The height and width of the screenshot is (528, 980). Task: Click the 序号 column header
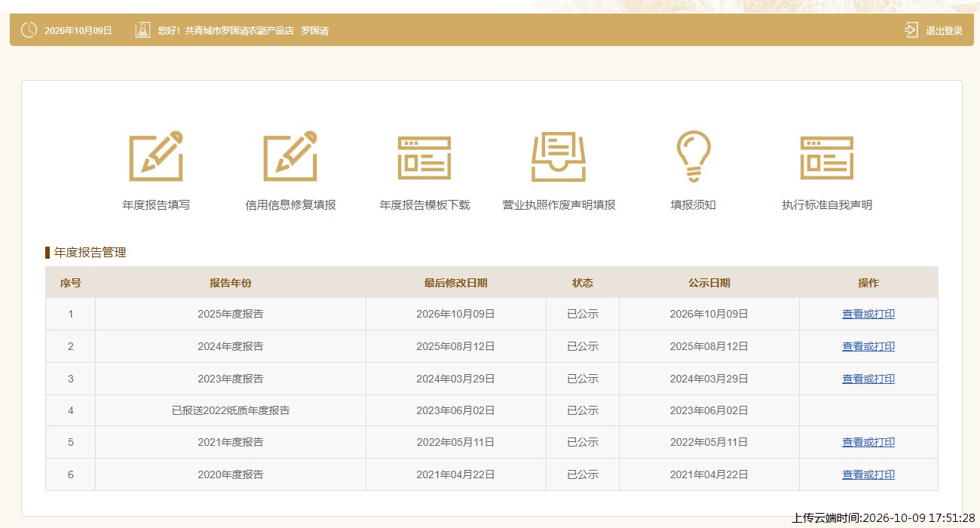pyautogui.click(x=71, y=283)
